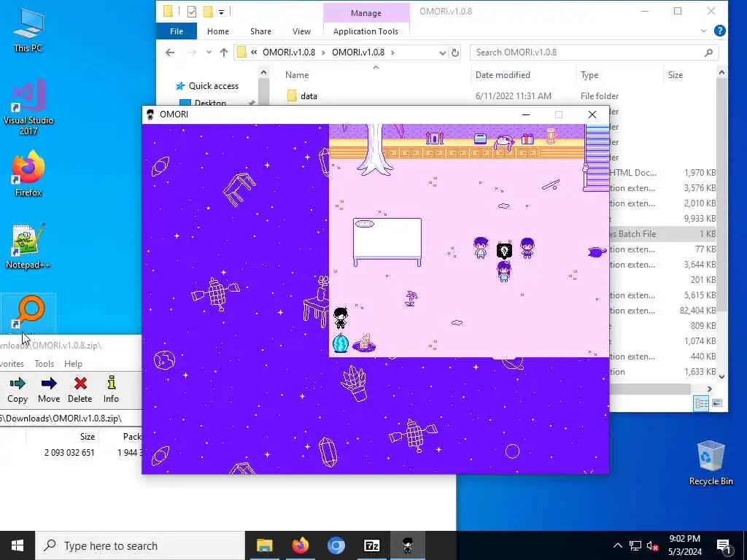Open Share ribbon tab in Explorer

pos(260,31)
